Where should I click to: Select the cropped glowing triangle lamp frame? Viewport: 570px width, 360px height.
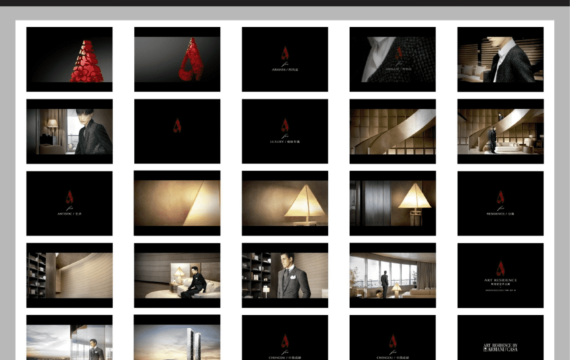click(x=177, y=203)
